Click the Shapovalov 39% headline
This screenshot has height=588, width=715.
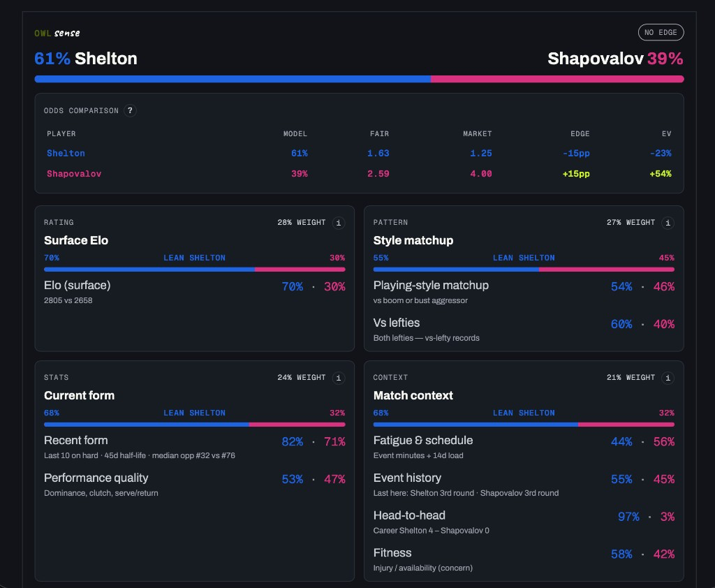615,59
